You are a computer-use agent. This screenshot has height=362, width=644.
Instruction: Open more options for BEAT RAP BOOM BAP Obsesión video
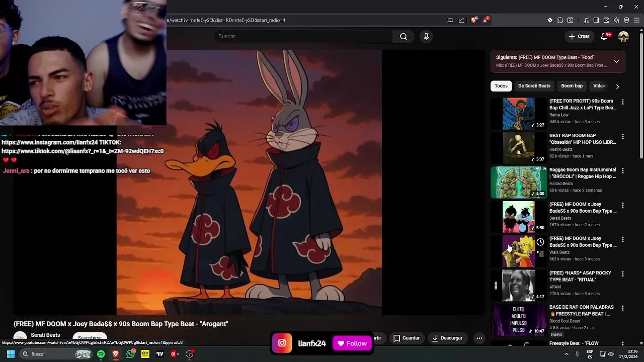pyautogui.click(x=622, y=137)
